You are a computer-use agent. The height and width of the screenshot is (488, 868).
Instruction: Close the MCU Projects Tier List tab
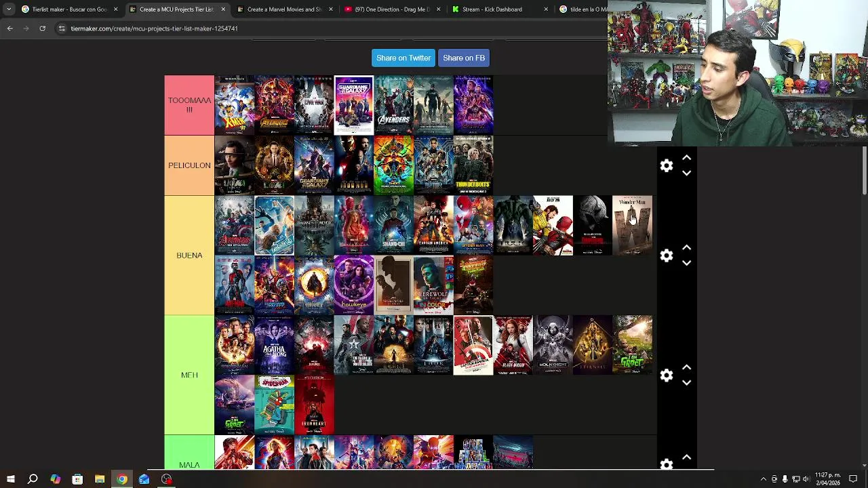pos(223,9)
